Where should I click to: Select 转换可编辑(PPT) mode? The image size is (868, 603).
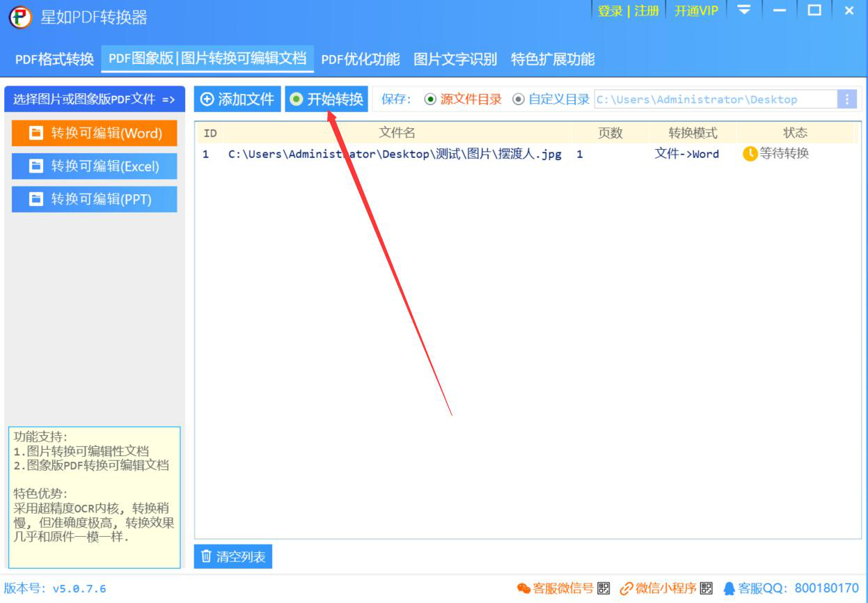click(95, 199)
